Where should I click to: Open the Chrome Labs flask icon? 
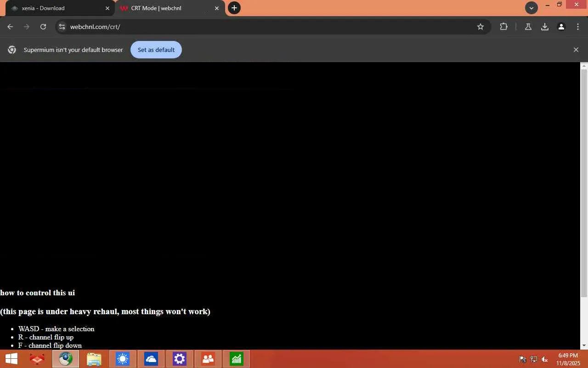pos(528,27)
